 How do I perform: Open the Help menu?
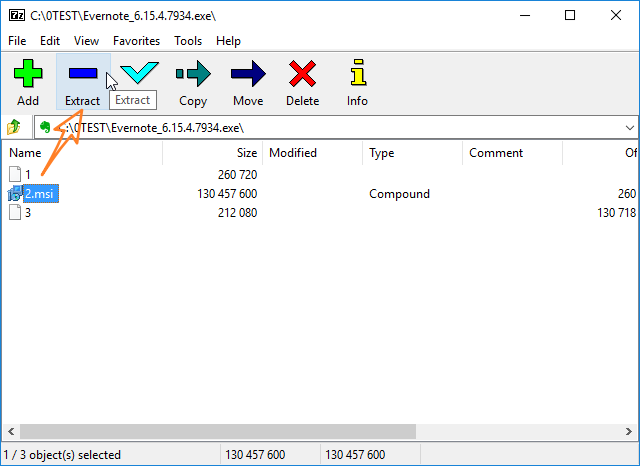coord(228,41)
